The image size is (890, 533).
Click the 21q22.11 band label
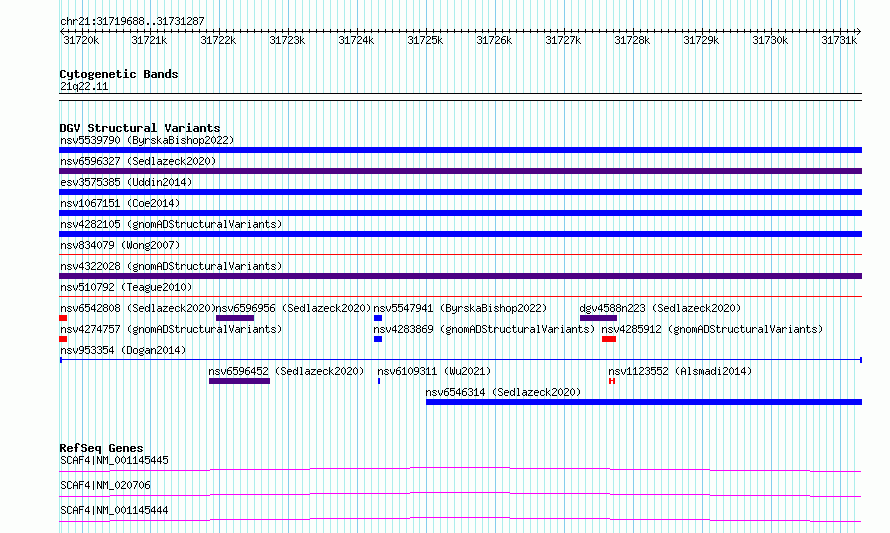tap(84, 86)
